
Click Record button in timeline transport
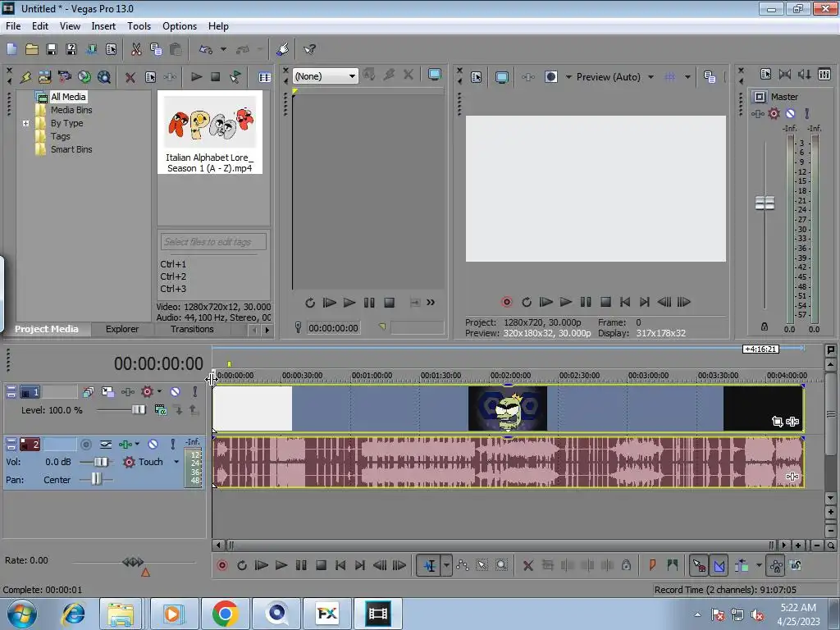[x=221, y=565]
